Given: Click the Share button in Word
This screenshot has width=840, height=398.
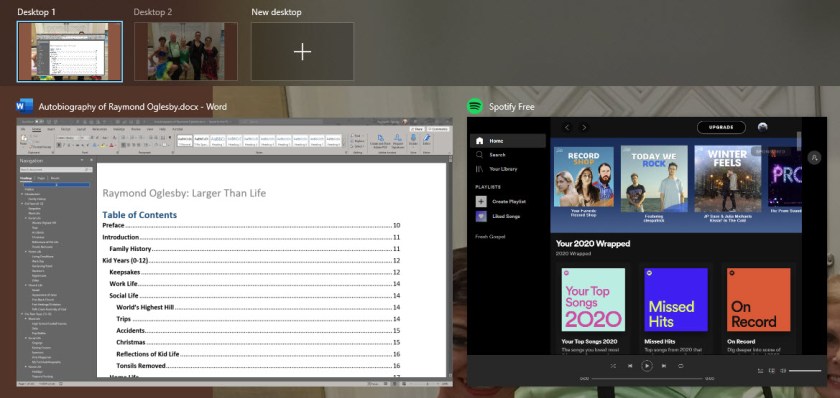Looking at the screenshot, I should click(418, 129).
